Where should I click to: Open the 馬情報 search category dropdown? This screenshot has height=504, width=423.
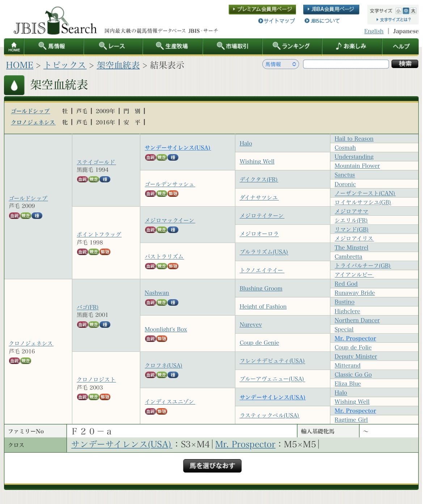(280, 64)
